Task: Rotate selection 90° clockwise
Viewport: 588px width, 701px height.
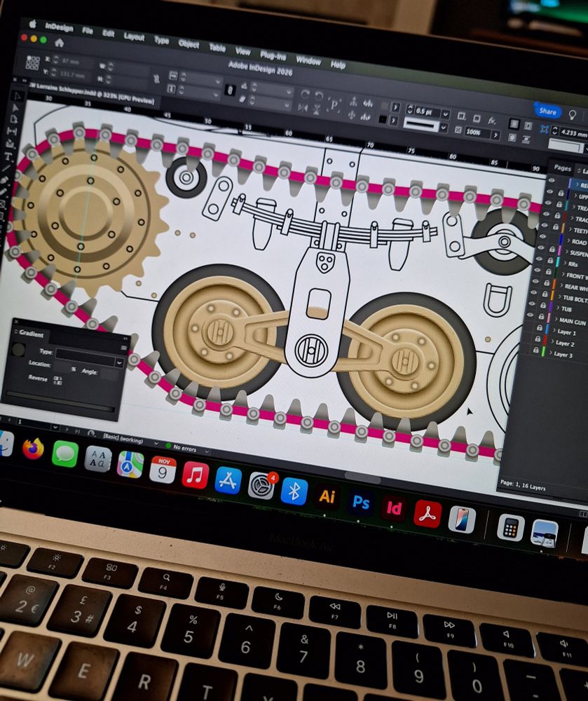Action: pyautogui.click(x=305, y=95)
